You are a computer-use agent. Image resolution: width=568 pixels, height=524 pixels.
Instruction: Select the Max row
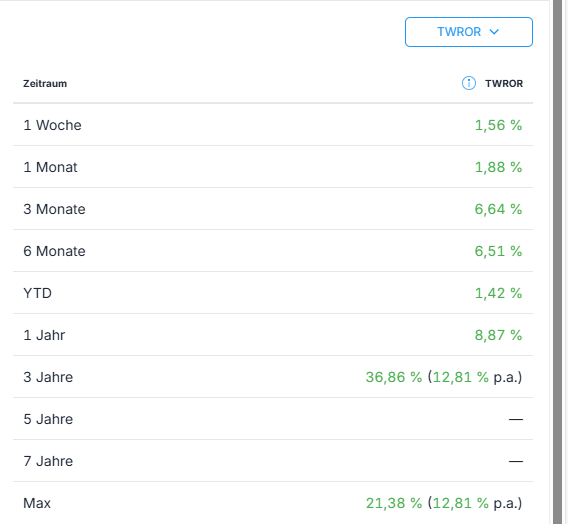pos(273,503)
